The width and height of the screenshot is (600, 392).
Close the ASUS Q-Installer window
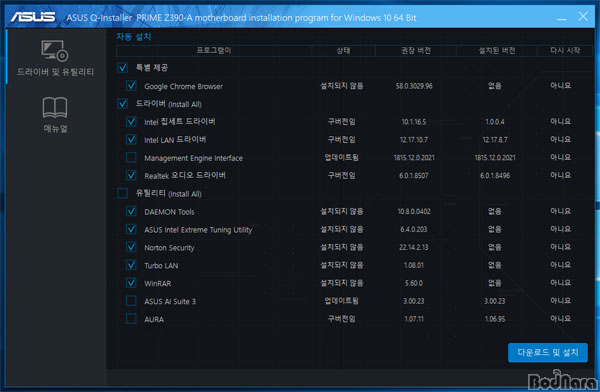click(583, 16)
